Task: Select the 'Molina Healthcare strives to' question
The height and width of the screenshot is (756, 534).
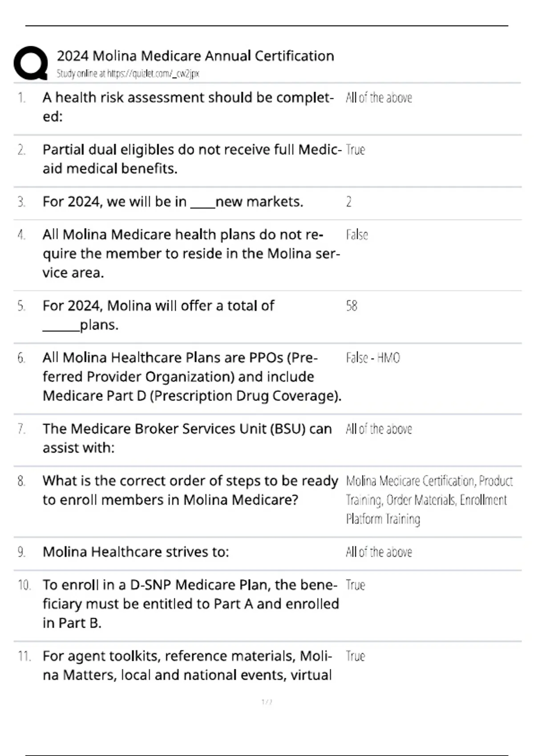Action: 136,552
